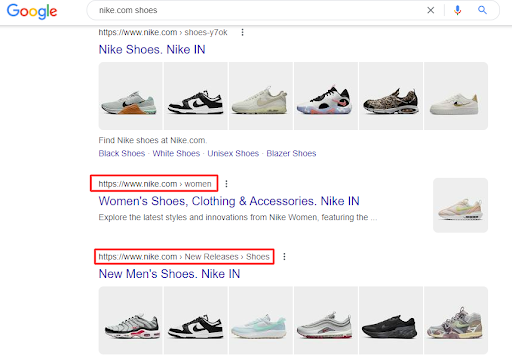Open the options menu beside the shoes-y7ok URL

click(x=242, y=32)
